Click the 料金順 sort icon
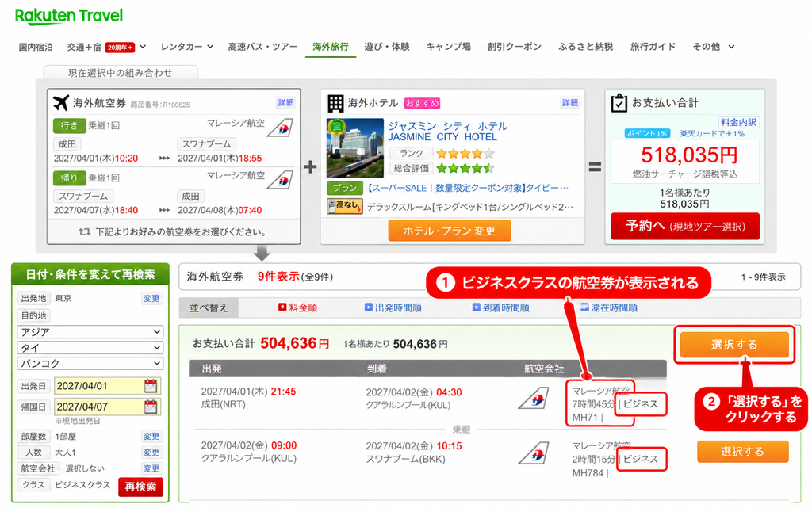812x508 pixels. coord(282,307)
